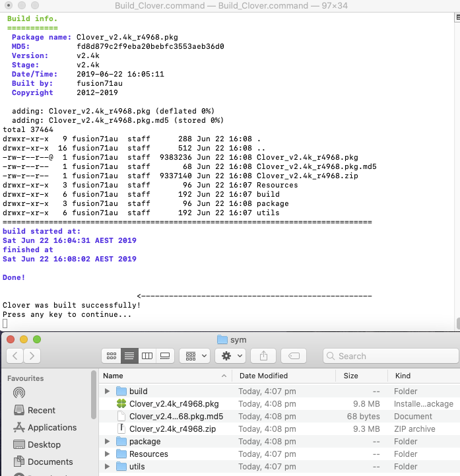Sort by Kind column header

pos(424,376)
